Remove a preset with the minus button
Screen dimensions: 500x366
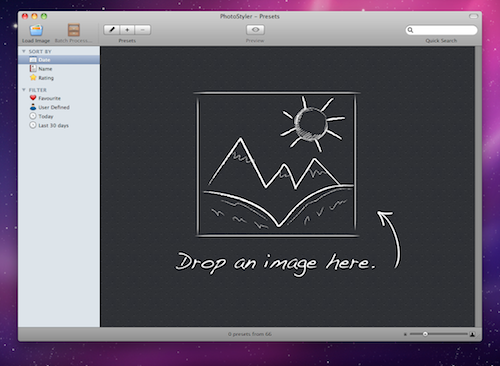(x=143, y=30)
